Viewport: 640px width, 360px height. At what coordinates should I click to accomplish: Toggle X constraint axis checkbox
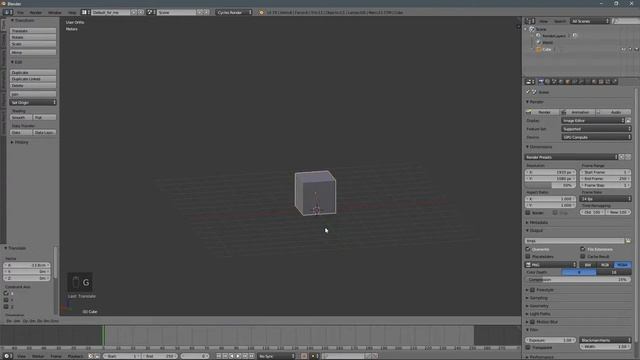[x=6, y=293]
